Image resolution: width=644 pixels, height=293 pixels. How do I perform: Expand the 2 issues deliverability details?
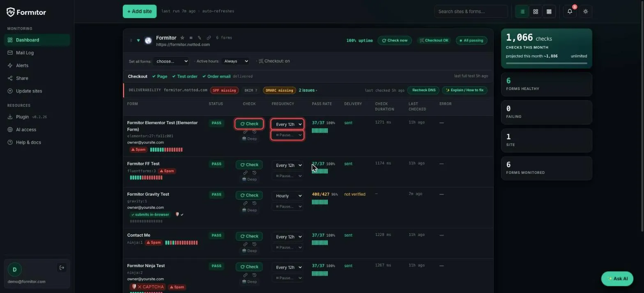tap(308, 90)
